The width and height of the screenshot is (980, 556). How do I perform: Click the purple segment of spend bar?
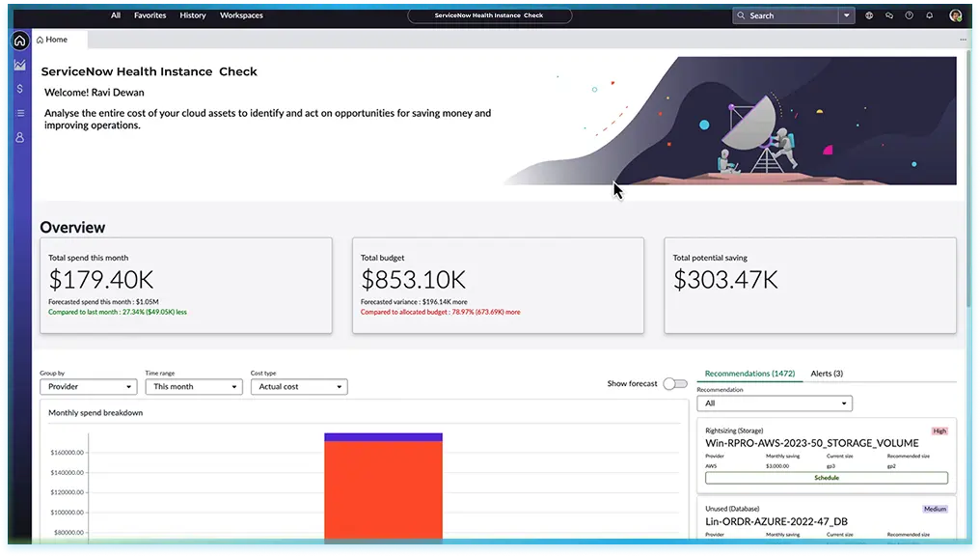(383, 437)
